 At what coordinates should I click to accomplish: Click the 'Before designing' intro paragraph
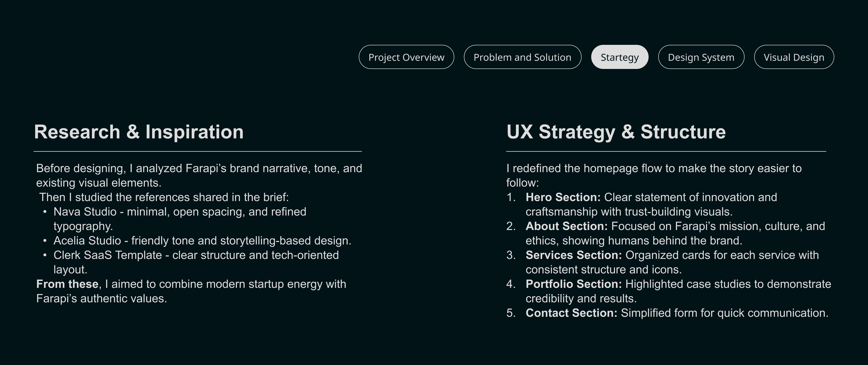pyautogui.click(x=199, y=168)
